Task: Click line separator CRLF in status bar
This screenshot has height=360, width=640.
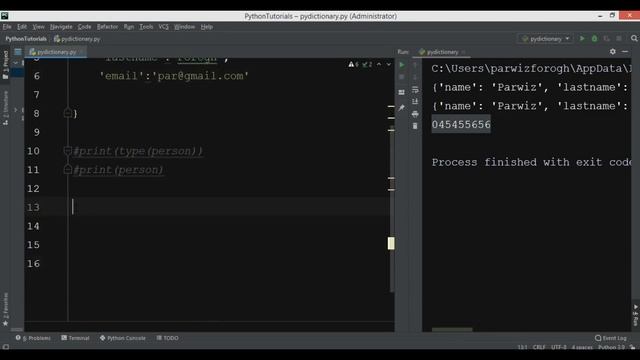Action: 539,347
